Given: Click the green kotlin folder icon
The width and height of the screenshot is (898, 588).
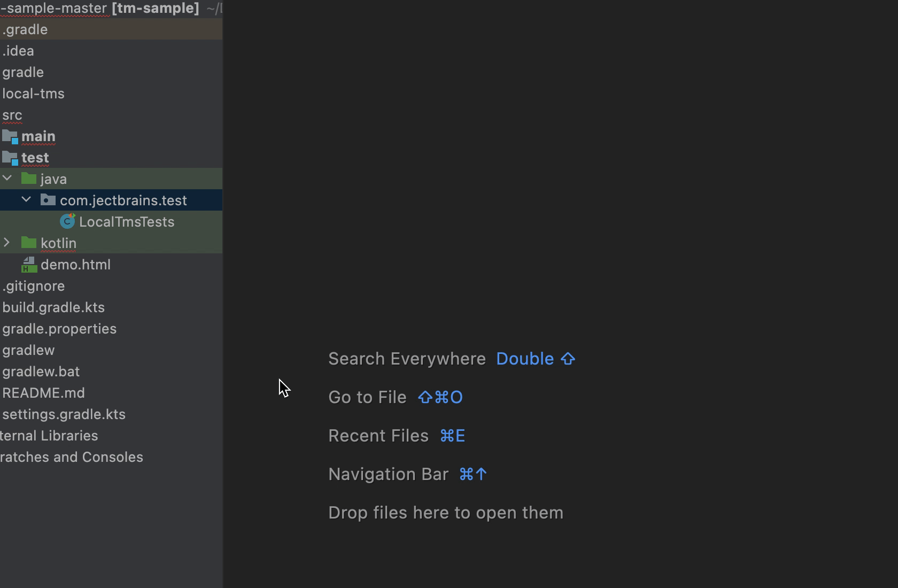Looking at the screenshot, I should [x=29, y=243].
